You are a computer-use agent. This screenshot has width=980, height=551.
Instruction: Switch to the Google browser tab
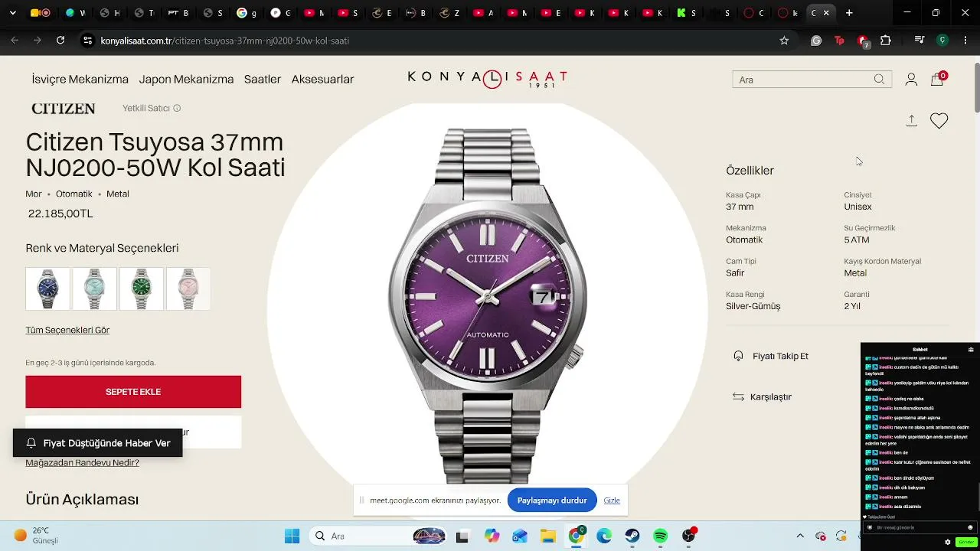(x=247, y=13)
